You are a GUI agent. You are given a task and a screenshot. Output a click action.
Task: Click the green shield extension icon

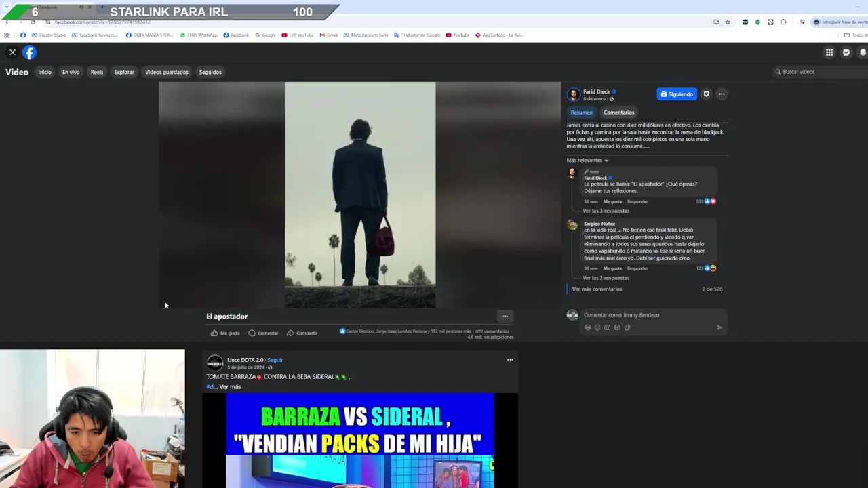757,22
